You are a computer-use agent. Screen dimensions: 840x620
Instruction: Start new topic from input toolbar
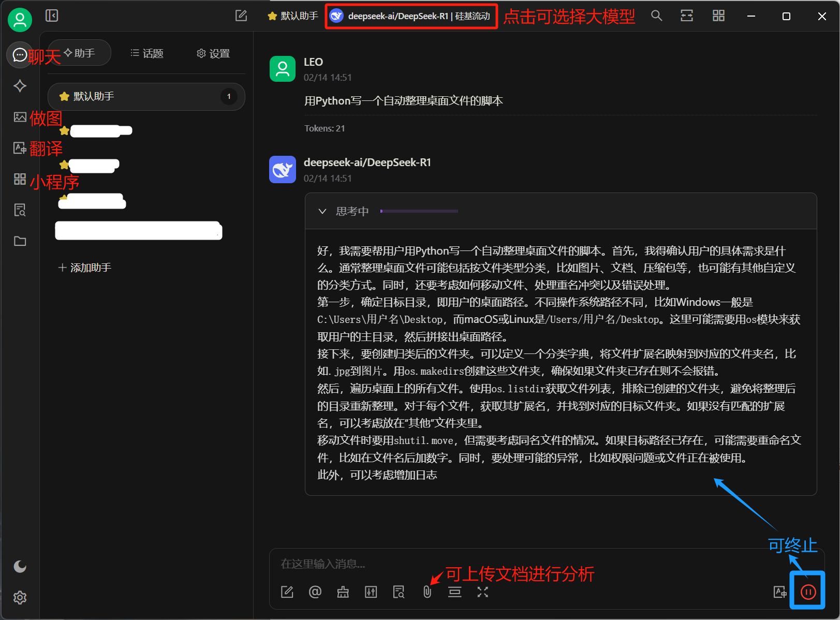pos(287,592)
